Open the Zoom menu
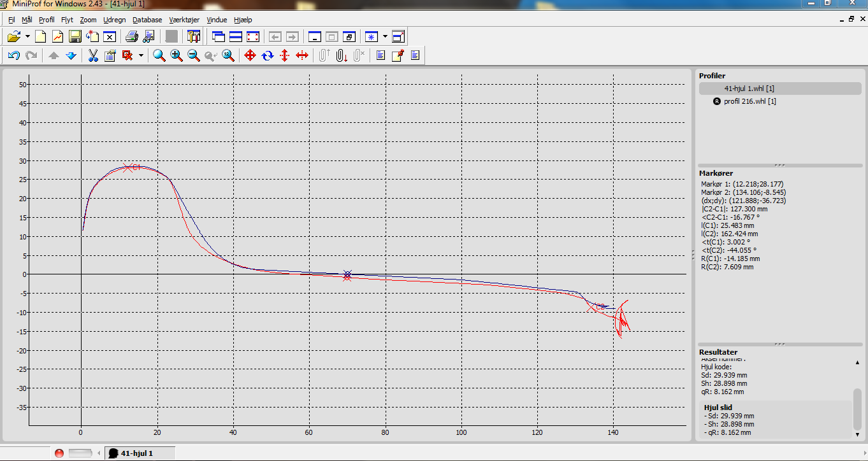Screen dimensions: 868x461 point(88,20)
